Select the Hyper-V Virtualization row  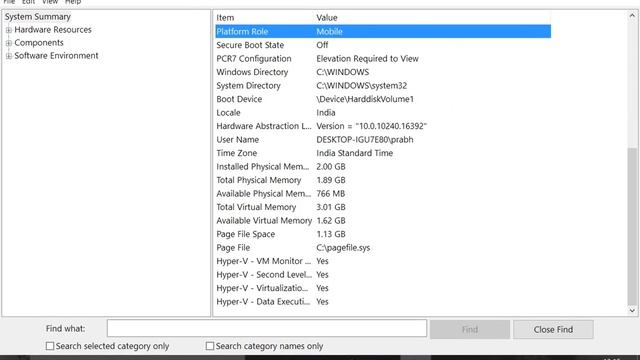(x=383, y=288)
